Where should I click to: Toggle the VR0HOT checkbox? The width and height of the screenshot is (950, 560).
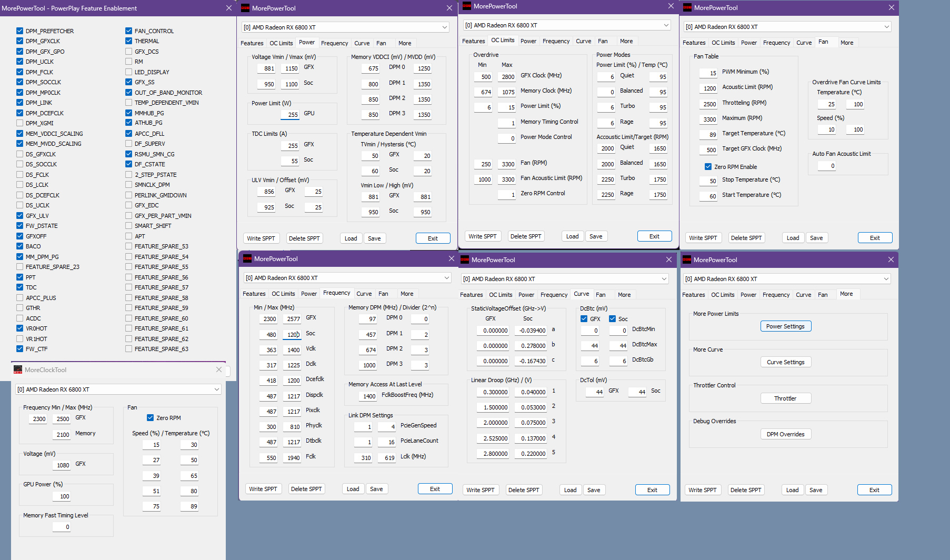(19, 328)
